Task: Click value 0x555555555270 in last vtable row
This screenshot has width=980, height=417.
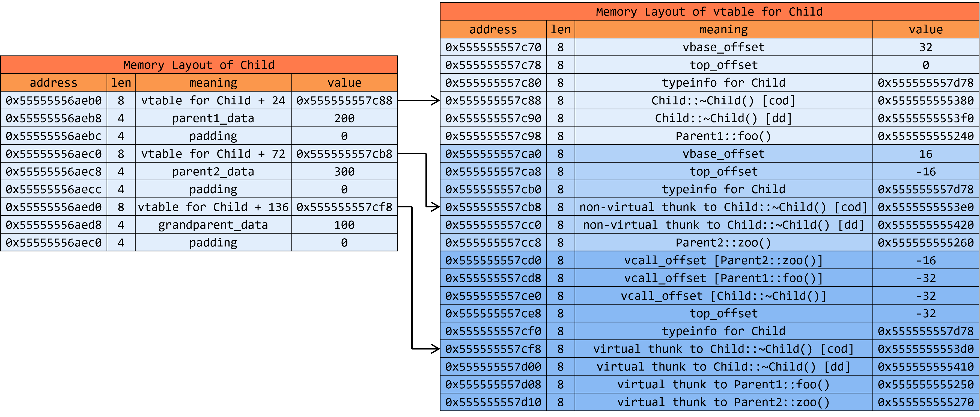Action: pyautogui.click(x=926, y=402)
